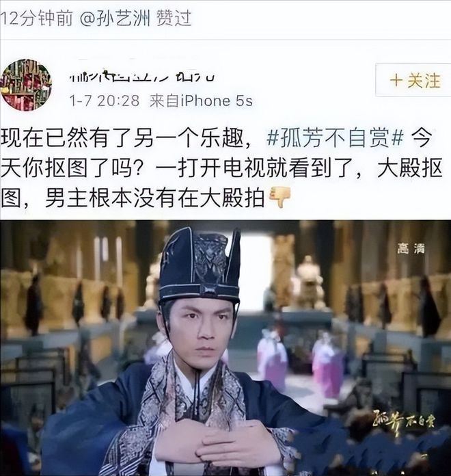This screenshot has height=476, width=451.
Task: Open the #孤芳不自赏# hashtag topic
Action: point(335,138)
